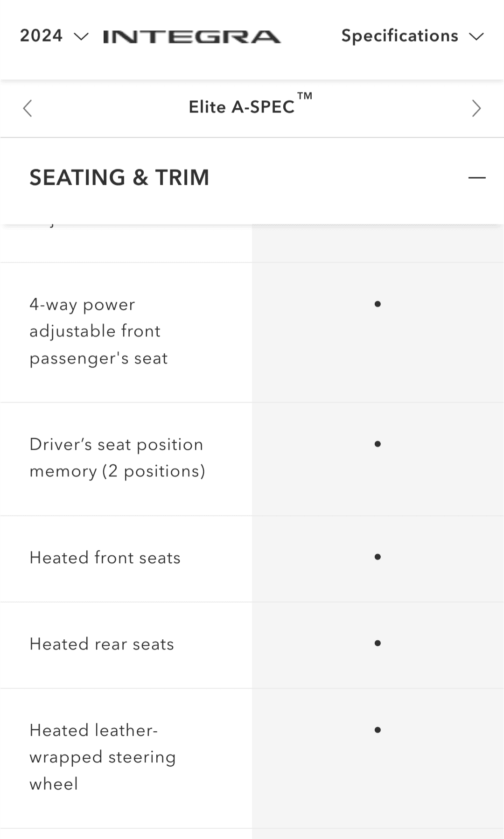Click the Heated front seats label
Image resolution: width=504 pixels, height=839 pixels.
105,558
